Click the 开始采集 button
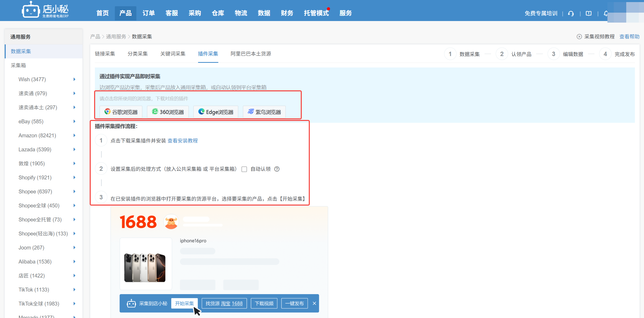The image size is (644, 318). point(185,303)
